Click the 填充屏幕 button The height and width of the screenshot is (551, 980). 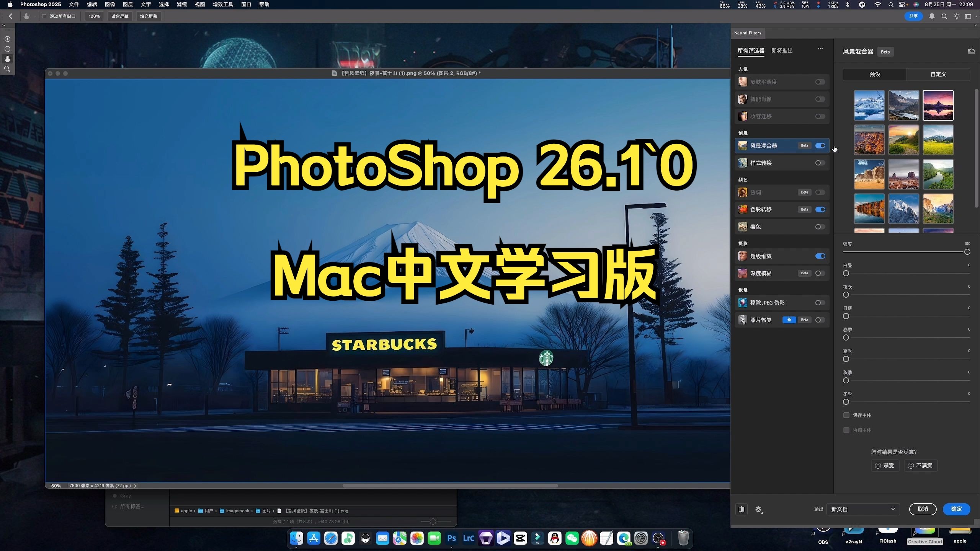click(149, 16)
